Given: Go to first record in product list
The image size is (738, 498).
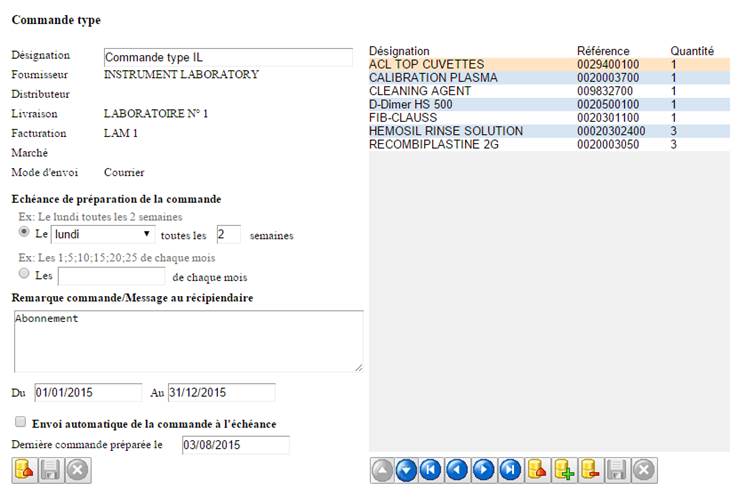Looking at the screenshot, I should (431, 470).
